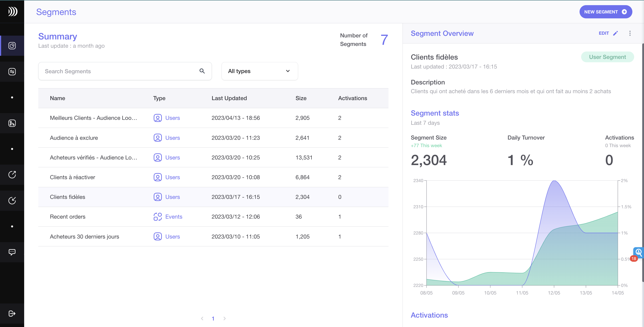The width and height of the screenshot is (644, 327).
Task: Select the Clients fidèles segment row name
Action: pyautogui.click(x=68, y=197)
